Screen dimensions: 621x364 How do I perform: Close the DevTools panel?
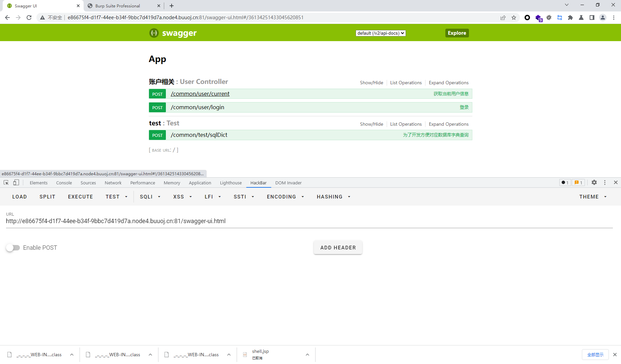[x=616, y=182]
